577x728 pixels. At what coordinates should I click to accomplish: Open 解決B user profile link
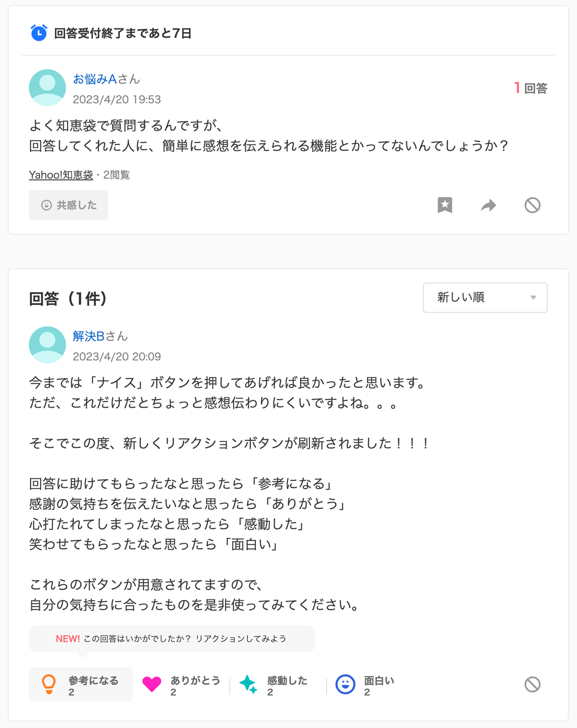pyautogui.click(x=88, y=336)
